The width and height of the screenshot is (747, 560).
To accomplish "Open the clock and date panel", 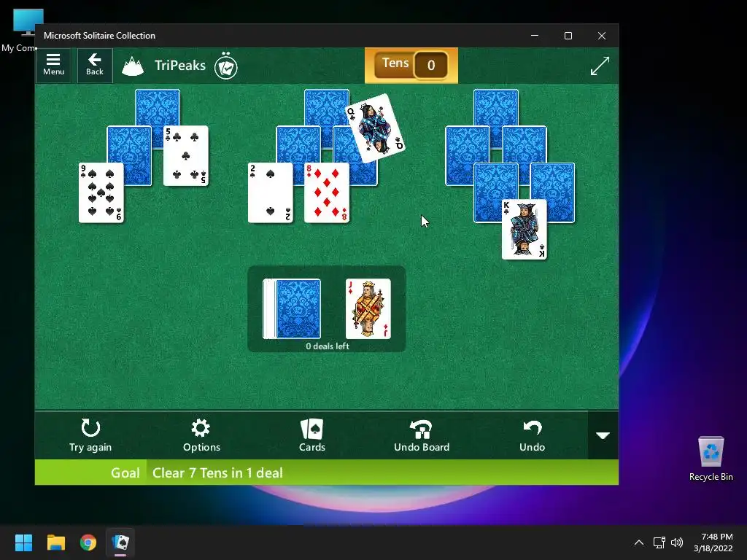I will 713,542.
